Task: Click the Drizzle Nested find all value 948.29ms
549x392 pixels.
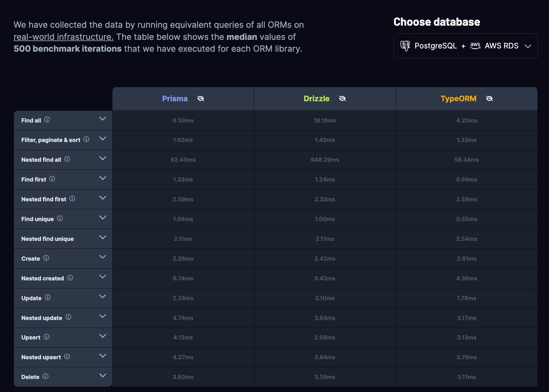Action: [x=325, y=160]
